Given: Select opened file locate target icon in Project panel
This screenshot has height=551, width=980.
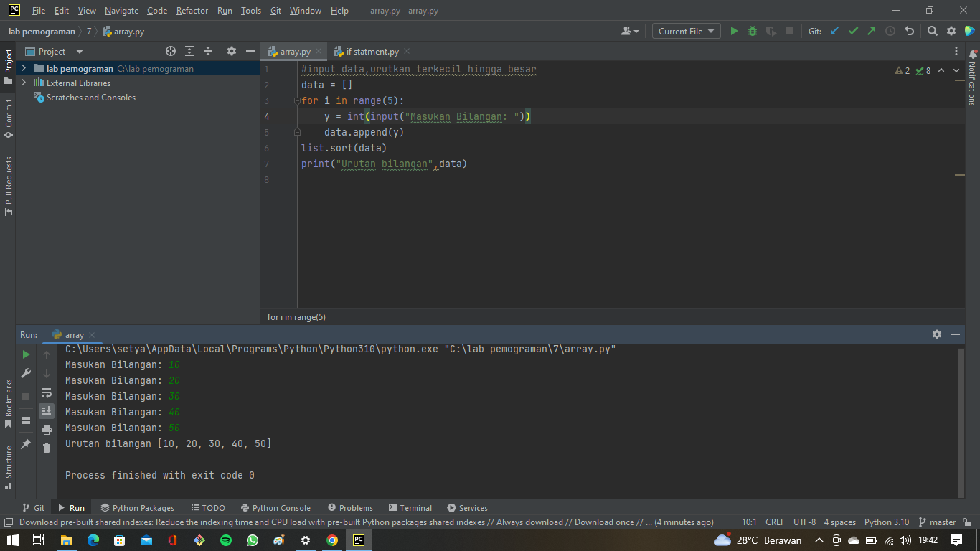Looking at the screenshot, I should point(171,51).
